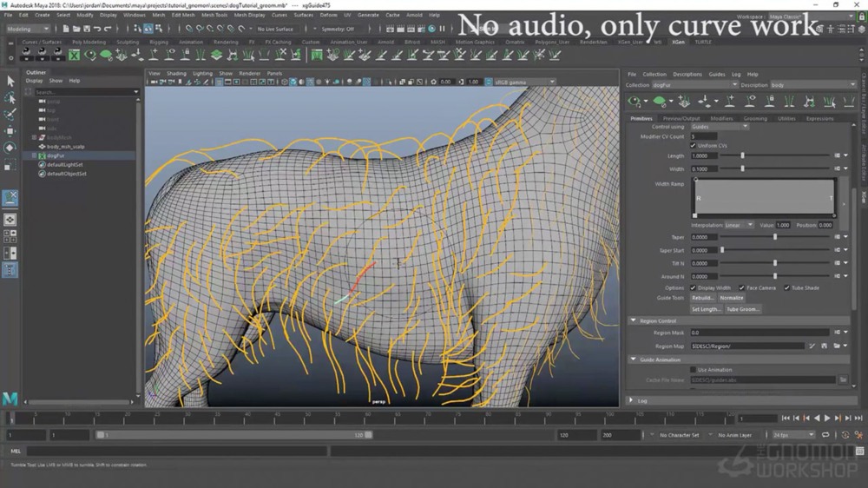This screenshot has height=488, width=868.
Task: Open the Control using Guides dropdown
Action: tap(720, 126)
